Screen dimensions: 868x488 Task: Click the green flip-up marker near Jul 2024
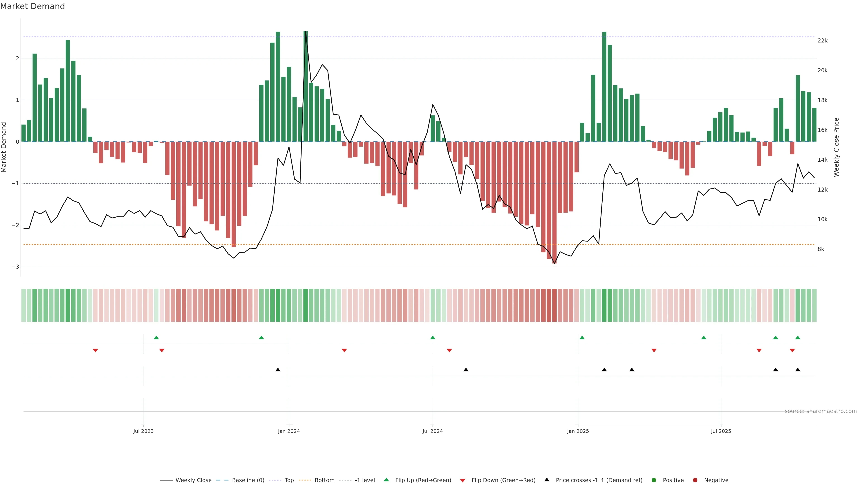433,338
